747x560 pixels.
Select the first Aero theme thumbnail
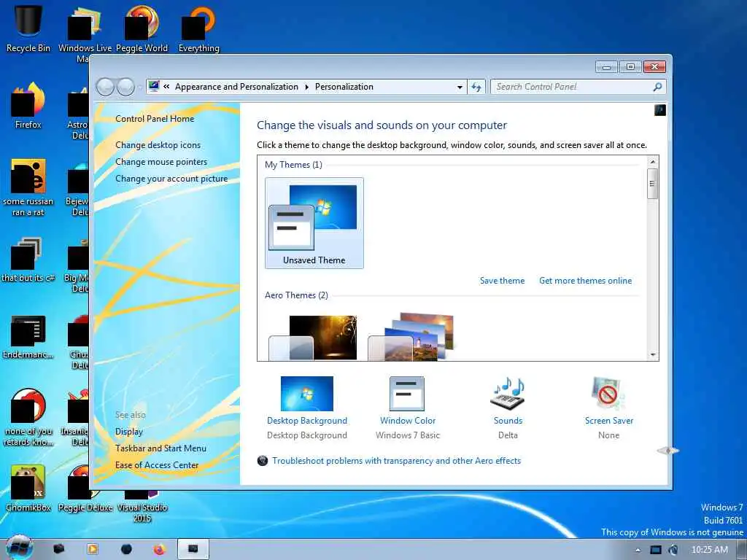[x=312, y=337]
